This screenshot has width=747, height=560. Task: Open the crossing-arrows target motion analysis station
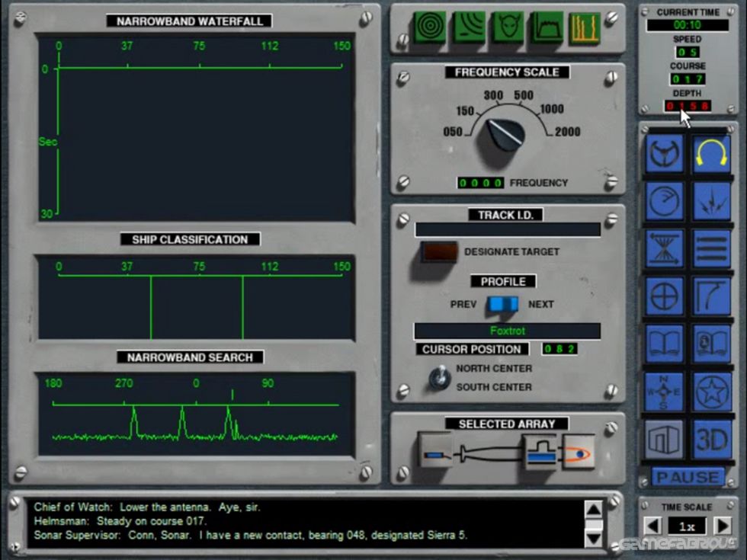(x=664, y=248)
